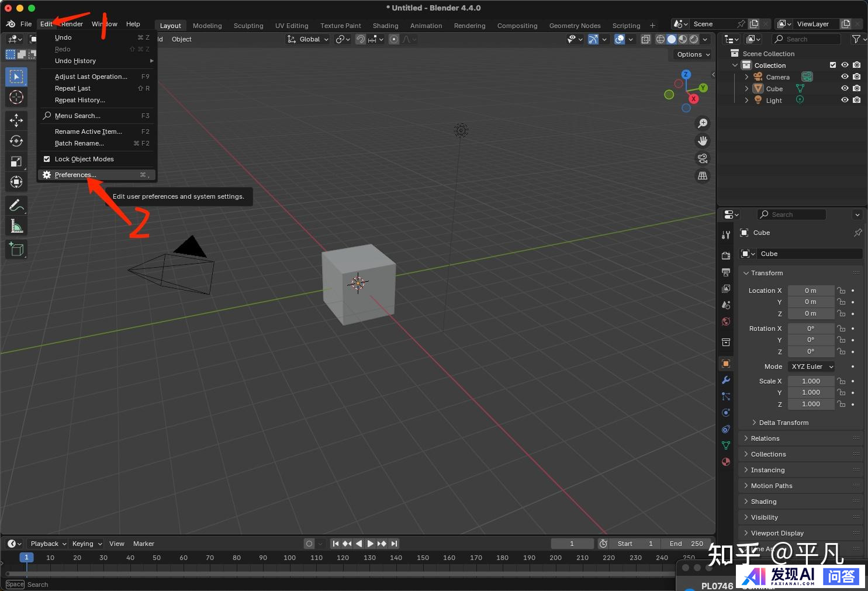
Task: Open the Modifiers wrench properties tab
Action: (x=726, y=380)
